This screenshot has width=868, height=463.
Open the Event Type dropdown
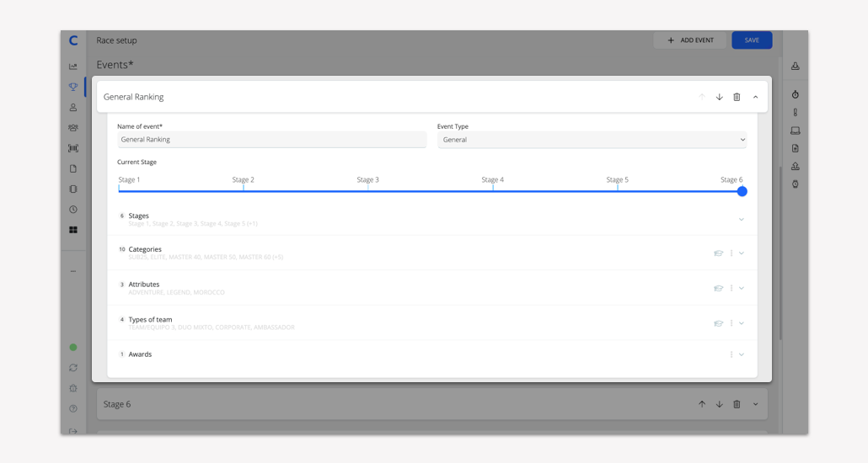[592, 140]
